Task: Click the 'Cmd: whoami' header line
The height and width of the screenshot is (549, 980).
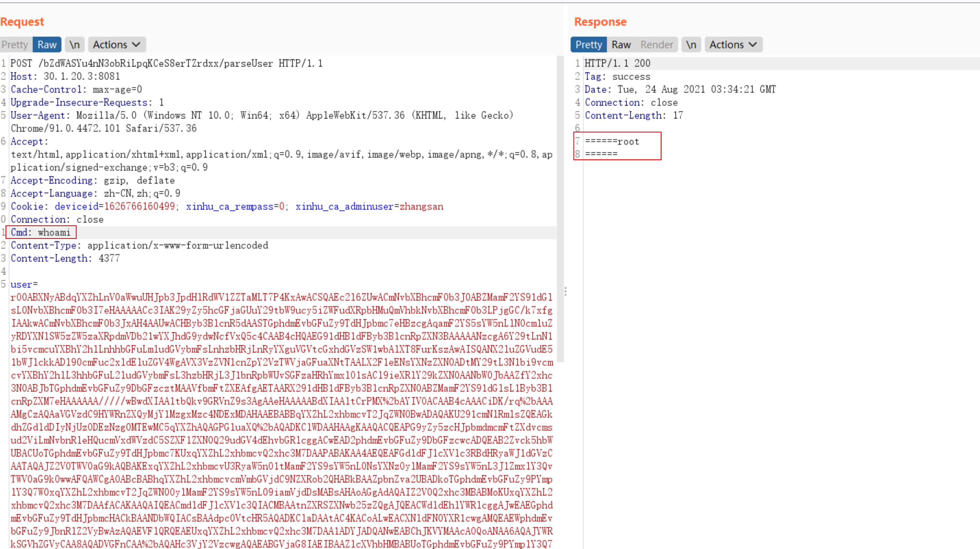Action: pos(41,232)
